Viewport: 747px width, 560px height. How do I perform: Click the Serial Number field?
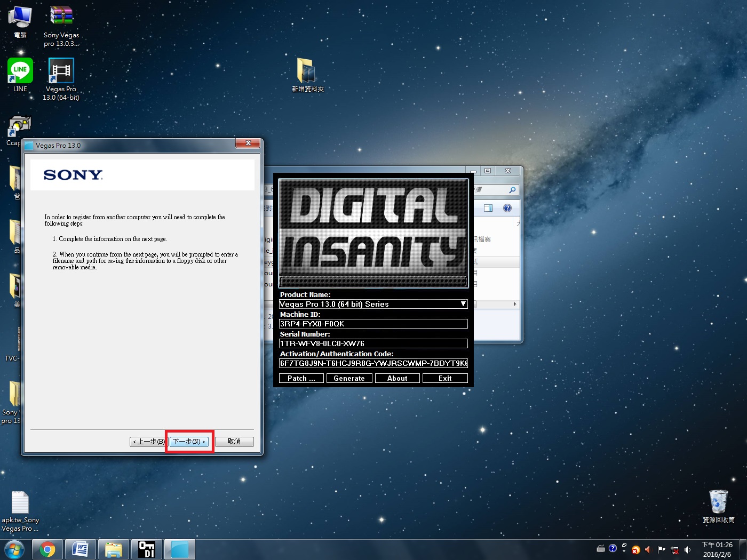coord(373,343)
